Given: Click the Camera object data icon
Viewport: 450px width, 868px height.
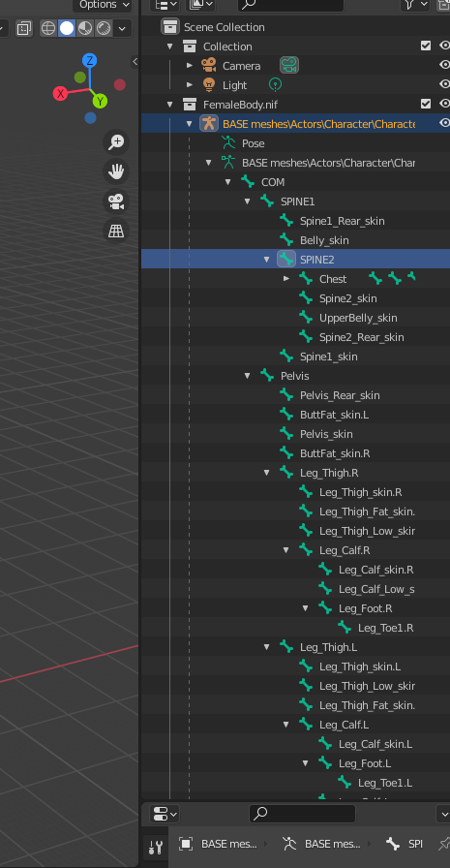Looking at the screenshot, I should (289, 65).
